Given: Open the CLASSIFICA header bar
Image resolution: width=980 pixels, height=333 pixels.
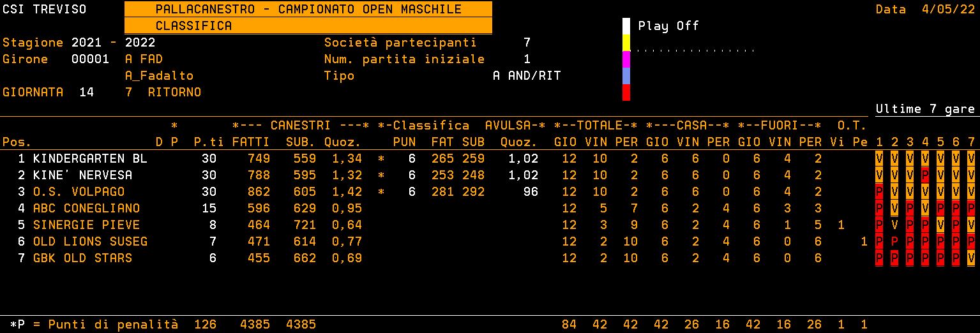Looking at the screenshot, I should click(308, 26).
